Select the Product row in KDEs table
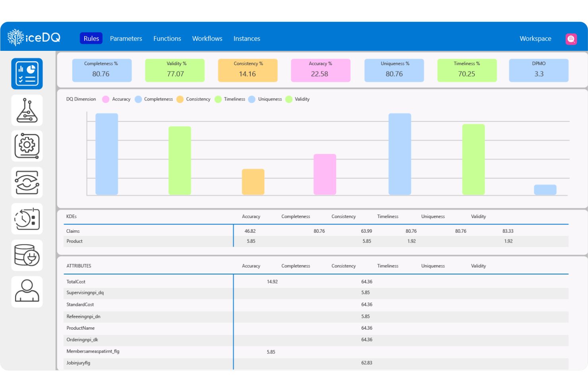 (316, 241)
